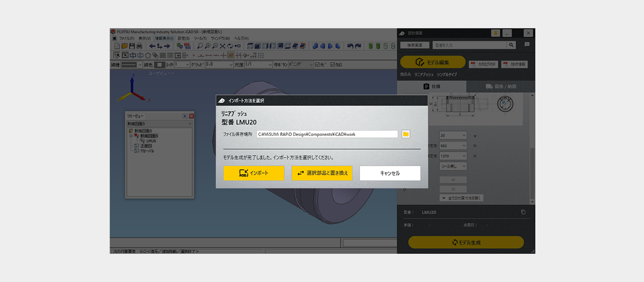
Task: Click the file save path field
Action: pyautogui.click(x=327, y=134)
